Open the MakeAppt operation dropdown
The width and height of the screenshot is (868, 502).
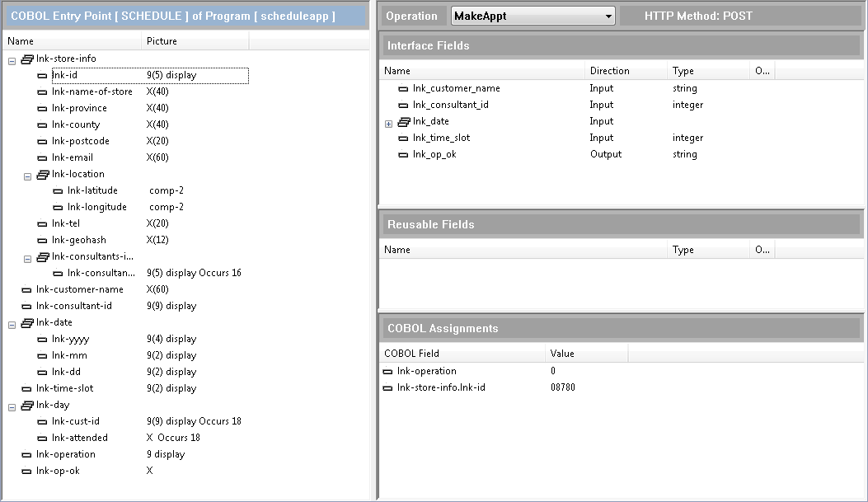click(608, 16)
